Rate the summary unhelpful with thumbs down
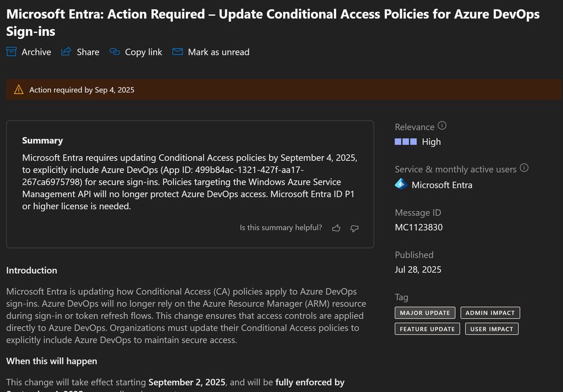 355,228
